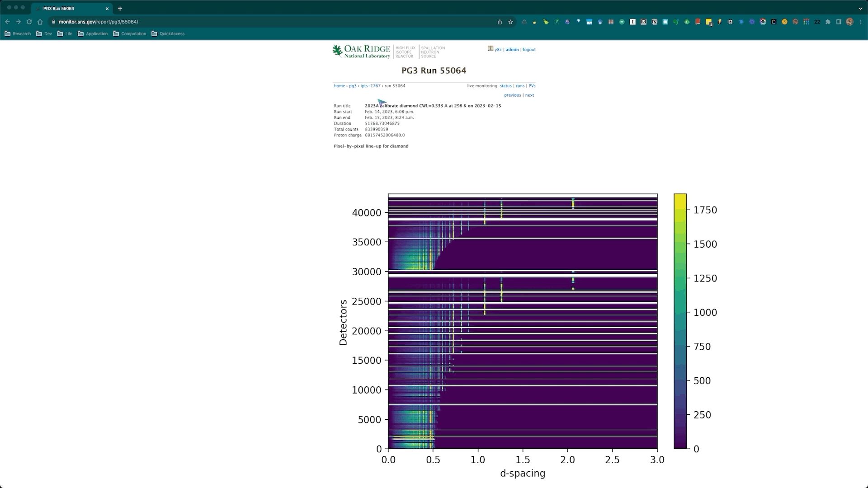Viewport: 868px width, 488px height.
Task: Expand the tab search chevron
Action: point(860,8)
